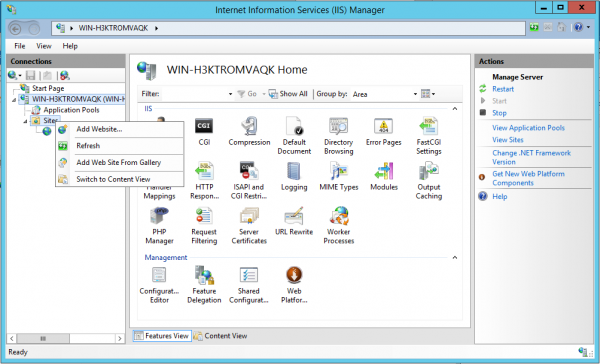
Task: Open Worker Processes feature
Action: coord(339,225)
